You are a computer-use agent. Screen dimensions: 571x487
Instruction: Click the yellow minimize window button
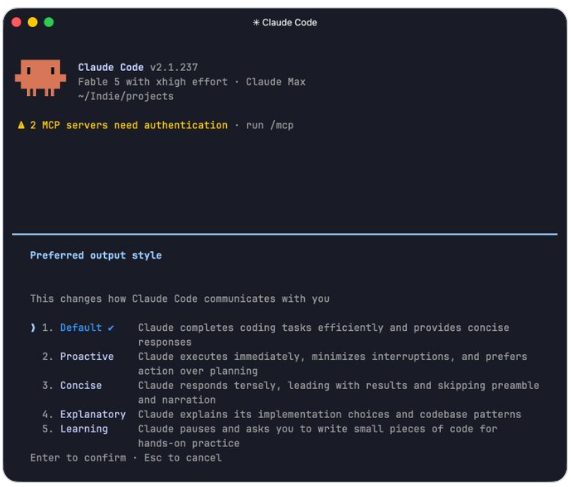[33, 22]
